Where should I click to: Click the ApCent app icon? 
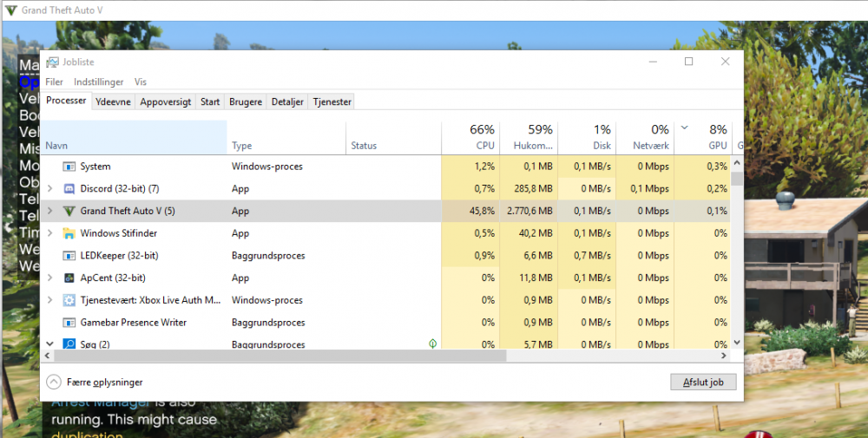pos(69,278)
